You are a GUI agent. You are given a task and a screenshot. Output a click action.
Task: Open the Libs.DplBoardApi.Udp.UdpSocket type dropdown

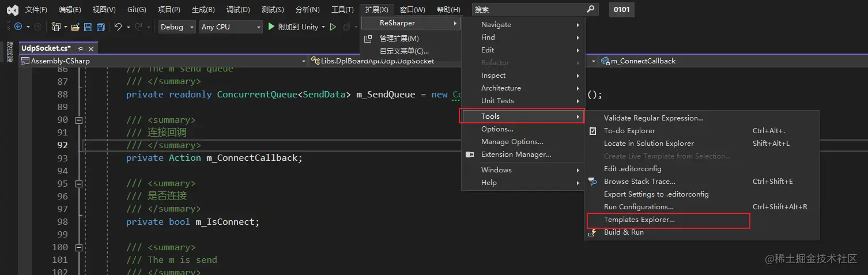[x=453, y=61]
